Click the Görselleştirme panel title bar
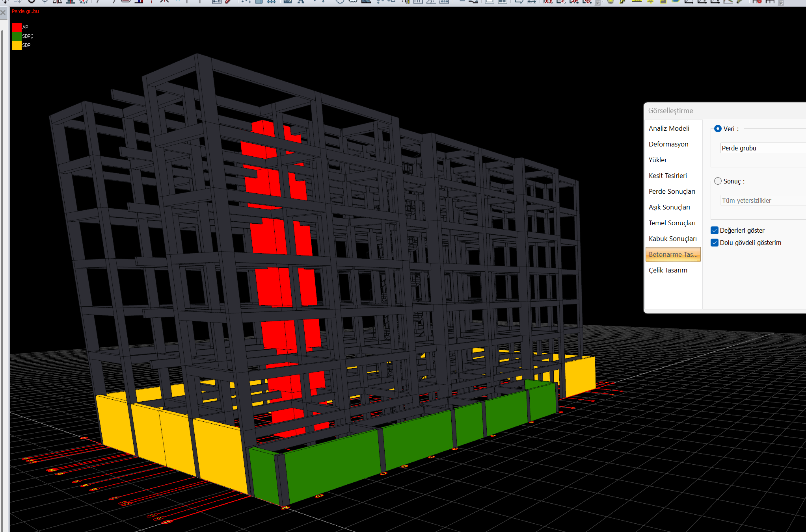Image resolution: width=806 pixels, height=532 pixels. [x=725, y=111]
